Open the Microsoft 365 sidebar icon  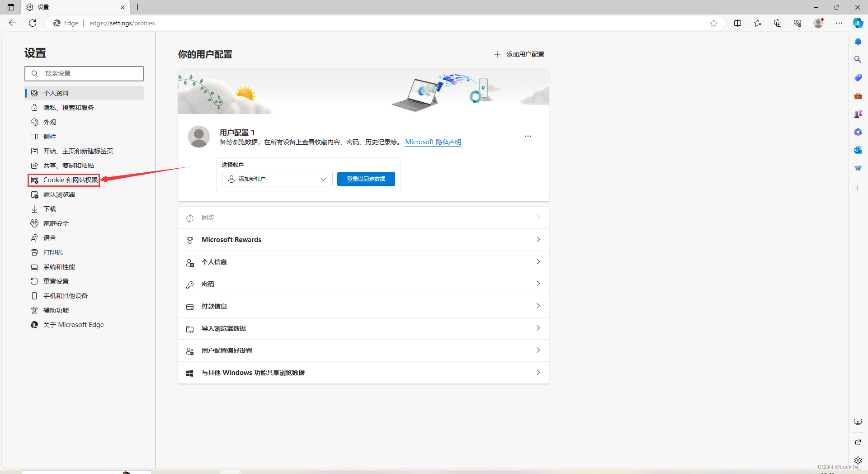(858, 132)
